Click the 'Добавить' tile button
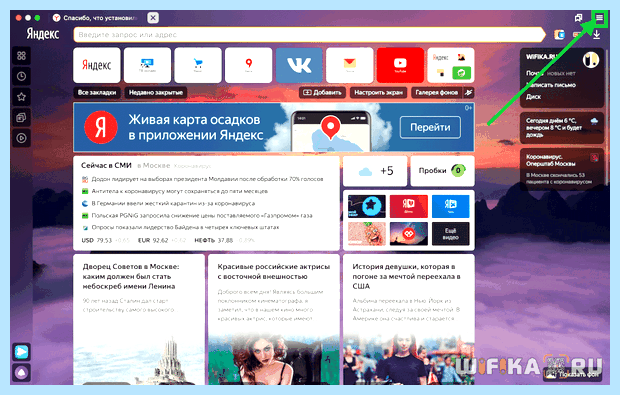 coord(322,93)
